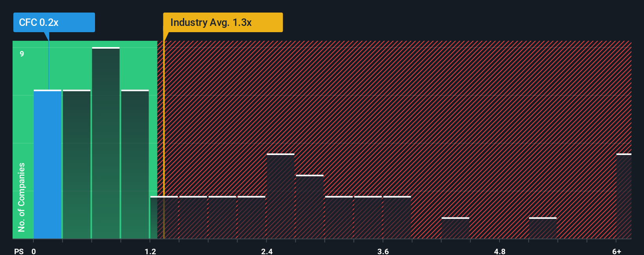Click the isolated low bar between 4.8 and 6+
Image resolution: width=644 pixels, height=255 pixels.
point(543,228)
